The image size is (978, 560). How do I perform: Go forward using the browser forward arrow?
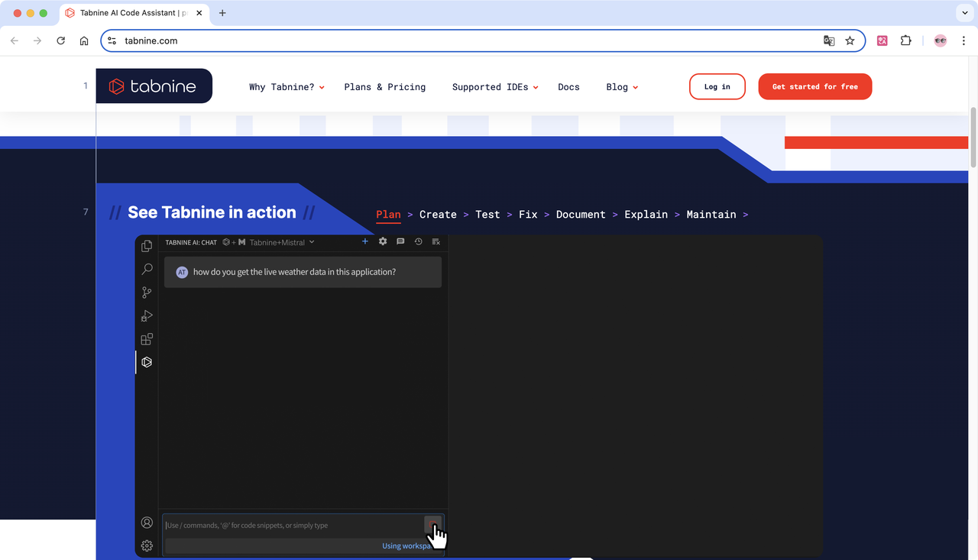[37, 40]
